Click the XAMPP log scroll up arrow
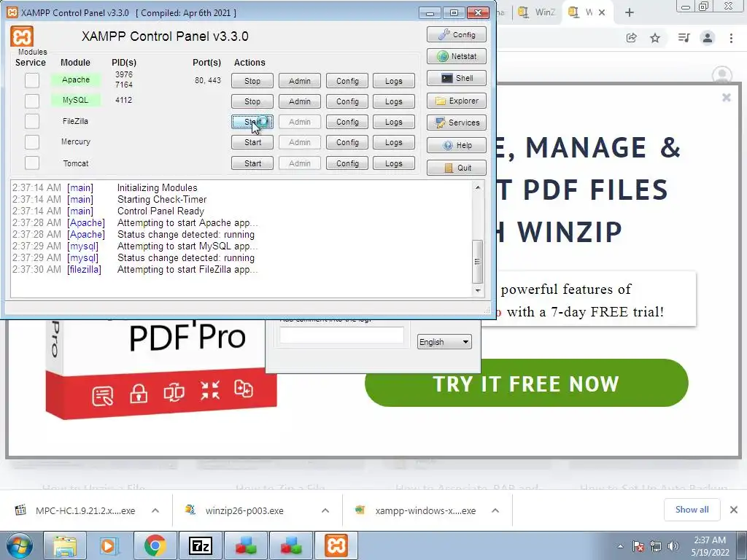This screenshot has height=560, width=747. pyautogui.click(x=478, y=187)
